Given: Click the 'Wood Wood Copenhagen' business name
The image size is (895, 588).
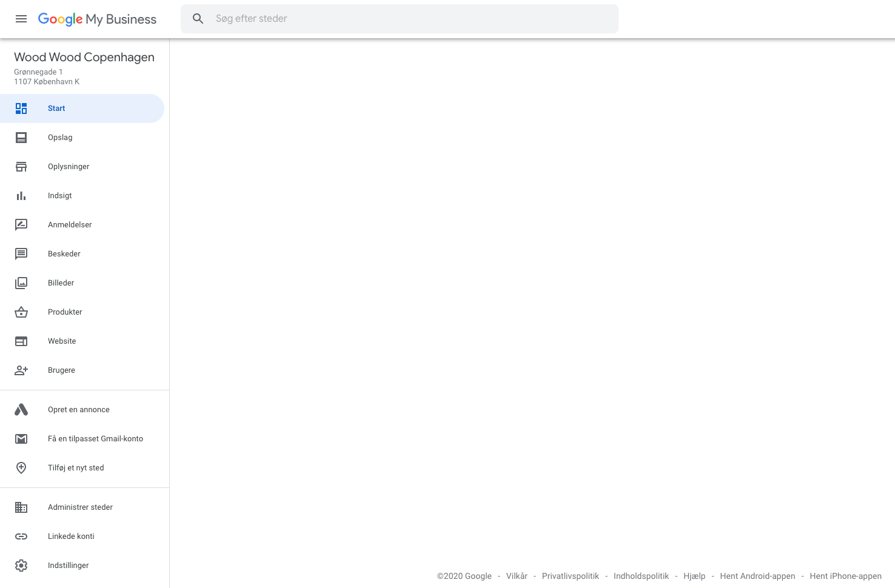Looking at the screenshot, I should pos(84,57).
